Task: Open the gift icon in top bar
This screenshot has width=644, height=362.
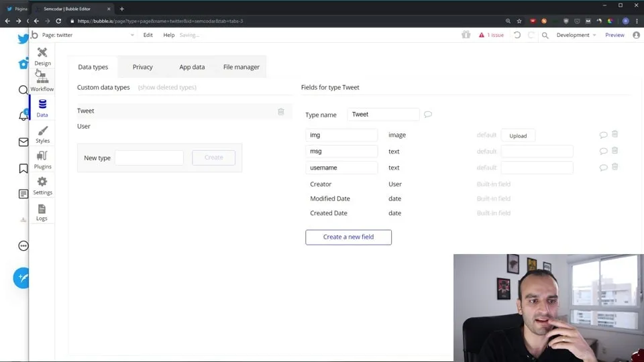Action: [466, 35]
